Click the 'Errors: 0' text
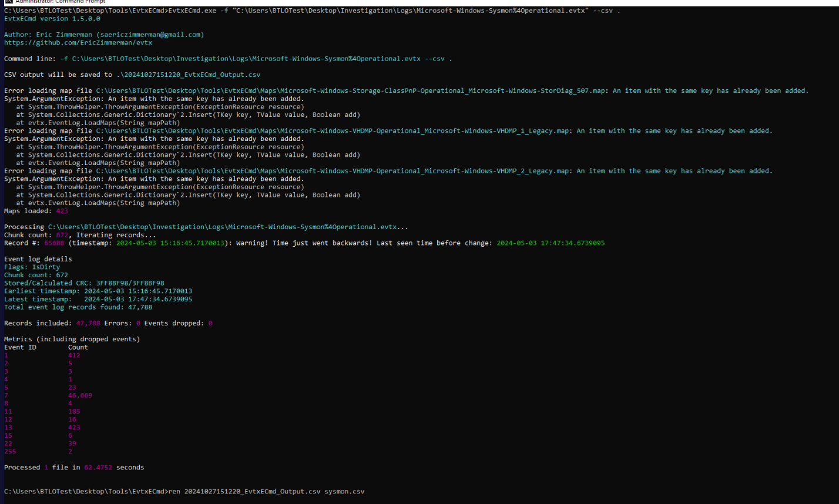 coord(123,322)
